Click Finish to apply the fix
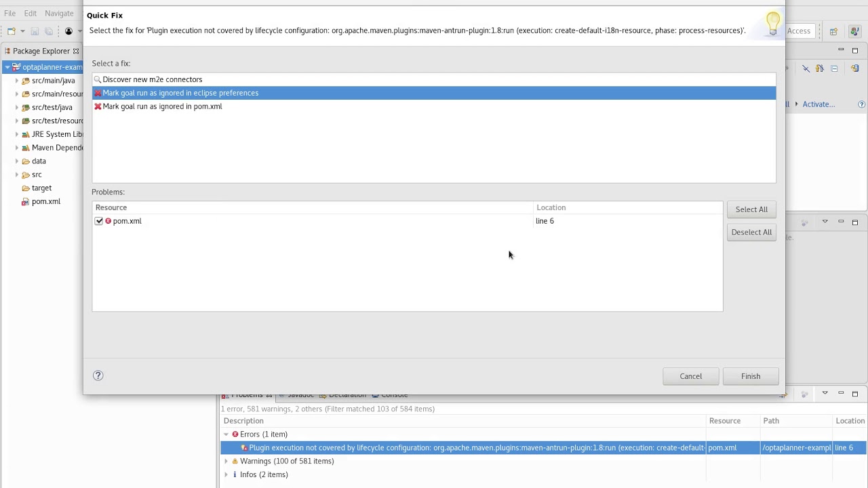Viewport: 868px width, 488px height. click(x=751, y=376)
